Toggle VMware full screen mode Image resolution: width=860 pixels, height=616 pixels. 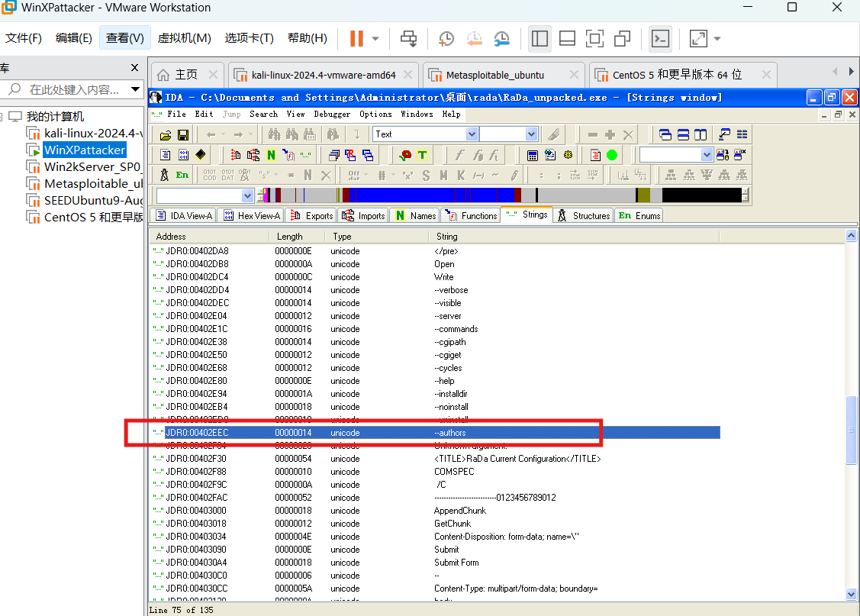coord(594,38)
